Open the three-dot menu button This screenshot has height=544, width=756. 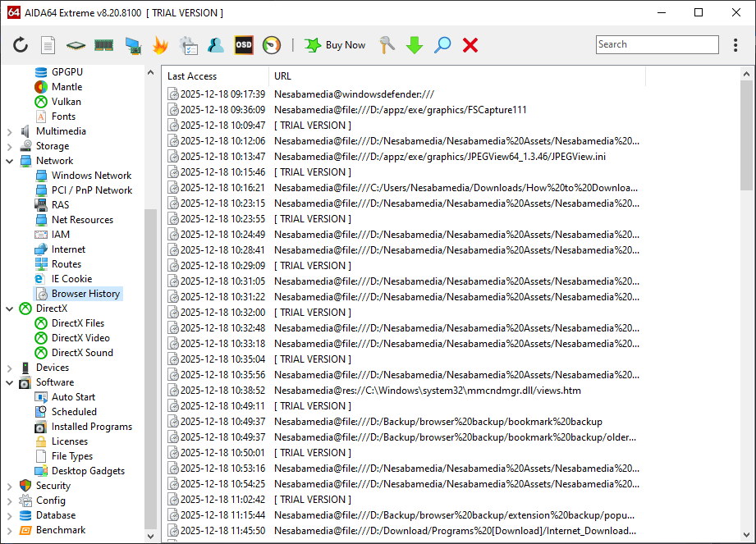tap(735, 45)
